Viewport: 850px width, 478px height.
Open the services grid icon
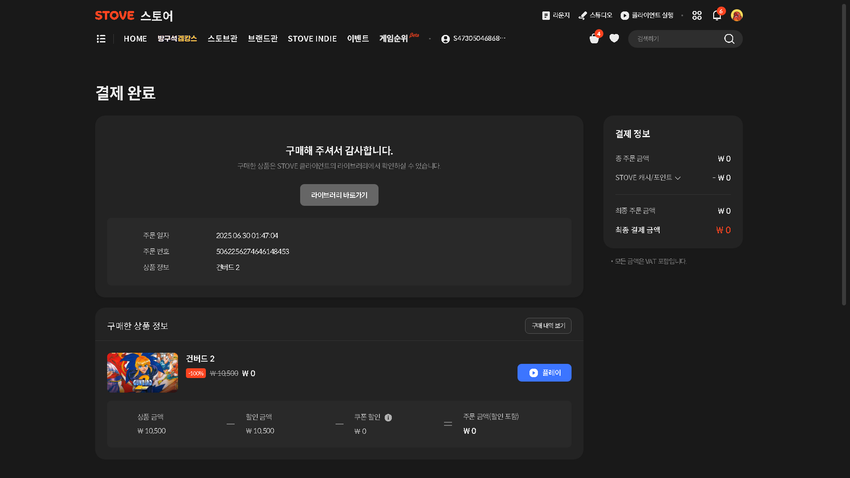coord(697,16)
